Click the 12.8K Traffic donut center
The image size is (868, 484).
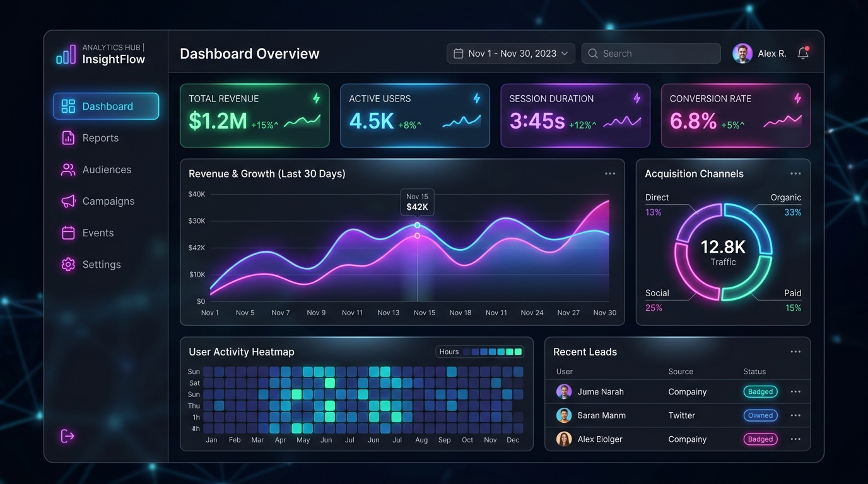coord(723,251)
